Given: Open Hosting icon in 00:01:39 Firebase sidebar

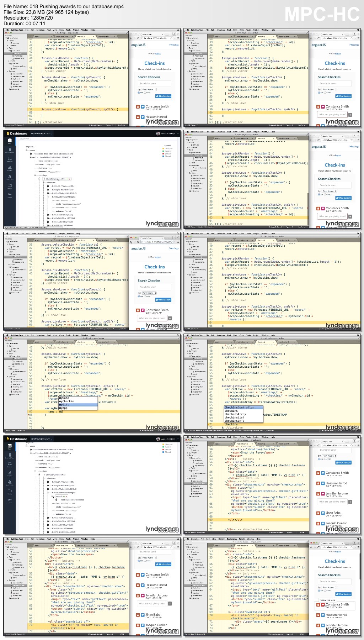Looking at the screenshot, I should click(x=10, y=186).
